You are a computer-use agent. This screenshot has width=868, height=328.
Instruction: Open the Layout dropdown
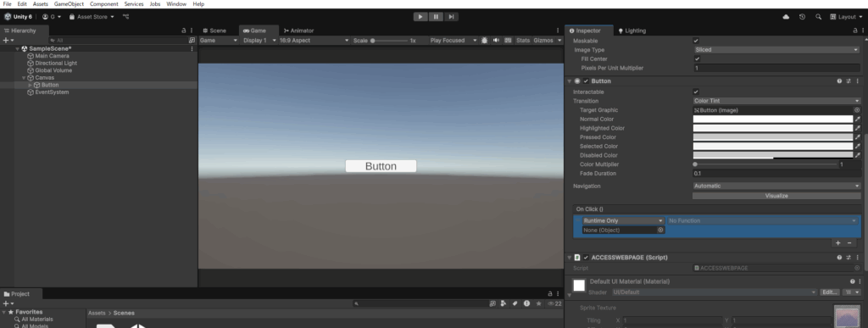coord(847,17)
